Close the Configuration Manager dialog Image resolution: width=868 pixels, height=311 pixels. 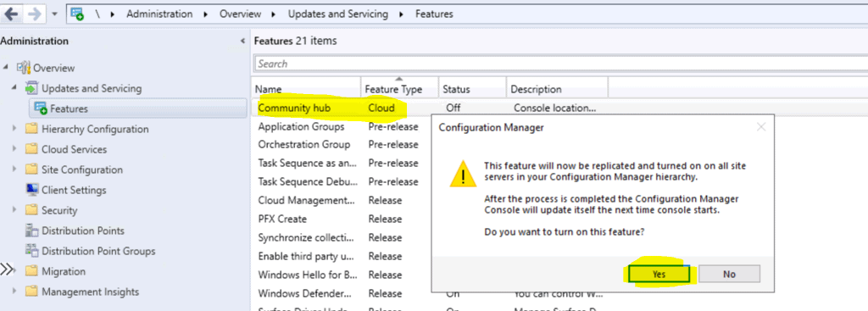click(761, 127)
